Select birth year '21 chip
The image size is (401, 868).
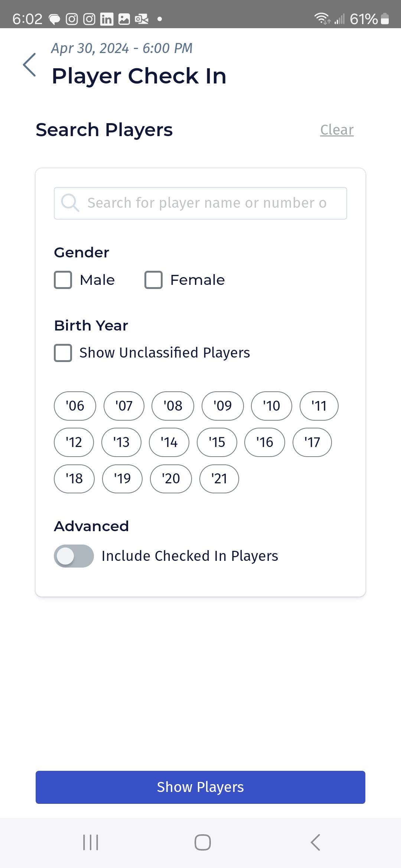click(219, 479)
